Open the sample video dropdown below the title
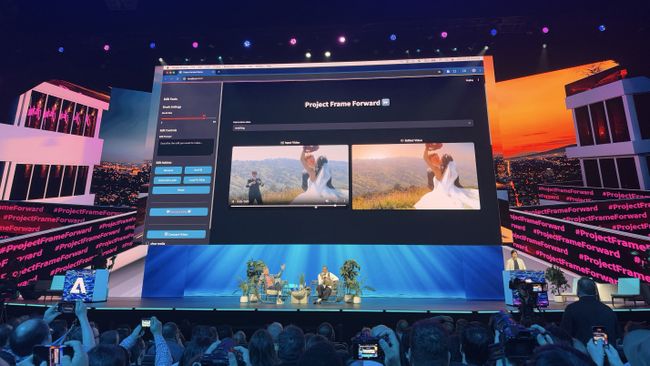Image resolution: width=650 pixels, height=366 pixels. tap(352, 126)
